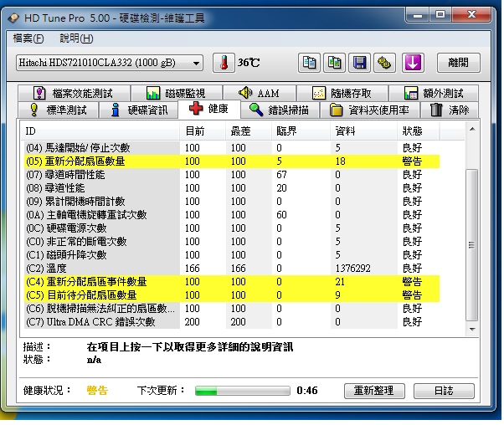Select row (0C) 硬碟電源次數
This screenshot has width=504, height=425.
[x=232, y=228]
